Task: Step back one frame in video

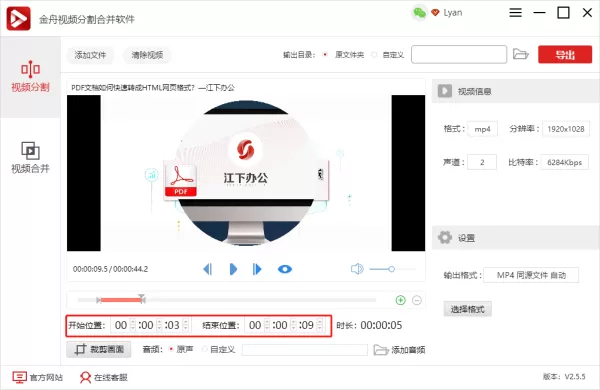Action: 207,269
